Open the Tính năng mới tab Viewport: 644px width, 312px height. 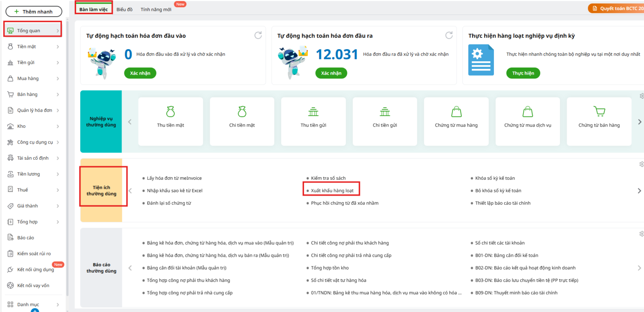pyautogui.click(x=156, y=9)
